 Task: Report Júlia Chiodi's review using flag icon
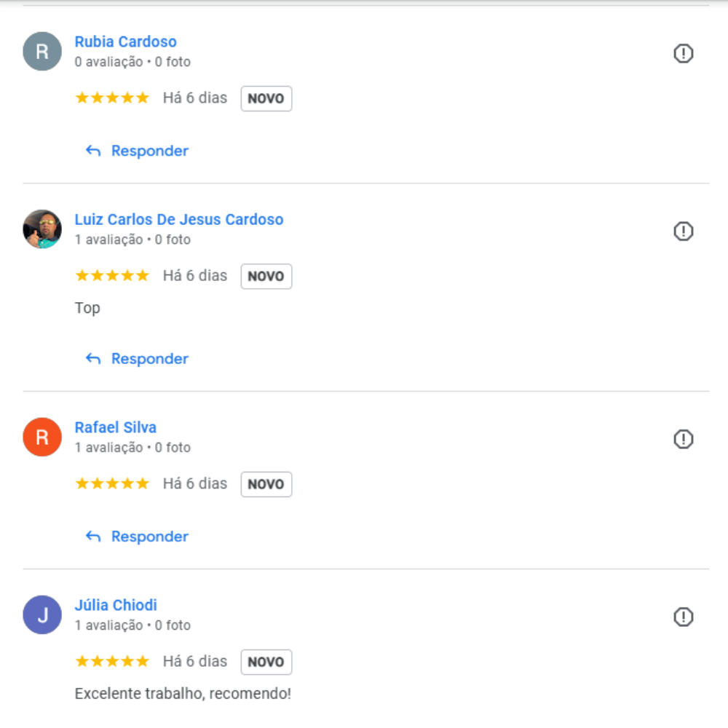(683, 617)
